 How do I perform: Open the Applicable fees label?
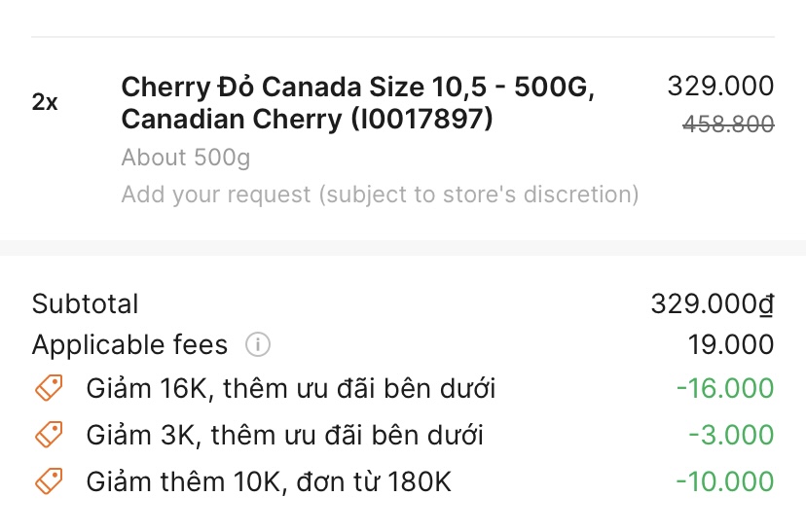(x=129, y=345)
